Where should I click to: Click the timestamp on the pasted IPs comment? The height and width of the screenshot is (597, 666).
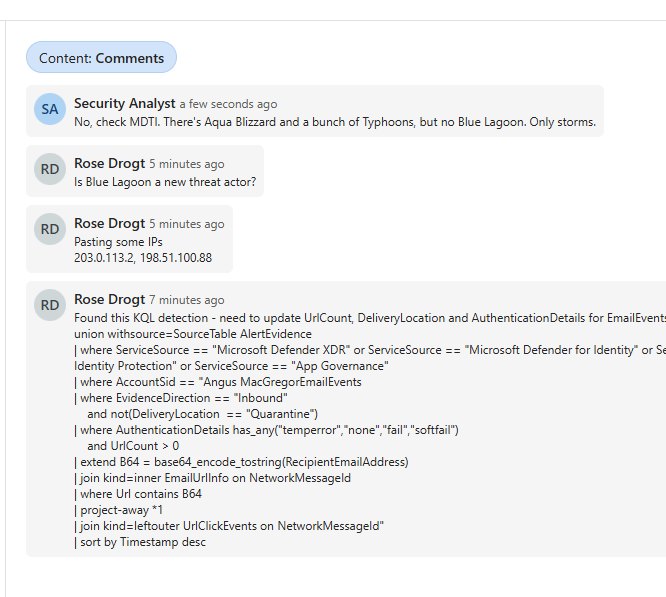pos(187,224)
